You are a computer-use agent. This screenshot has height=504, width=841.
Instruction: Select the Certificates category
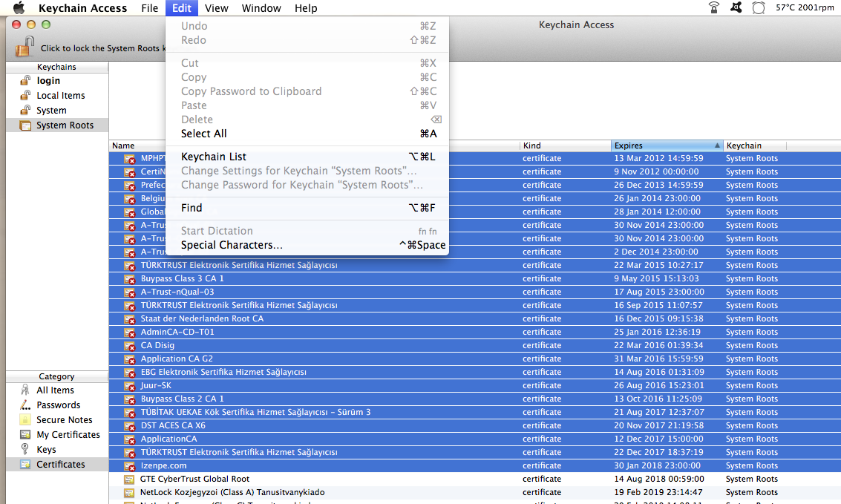pos(57,465)
